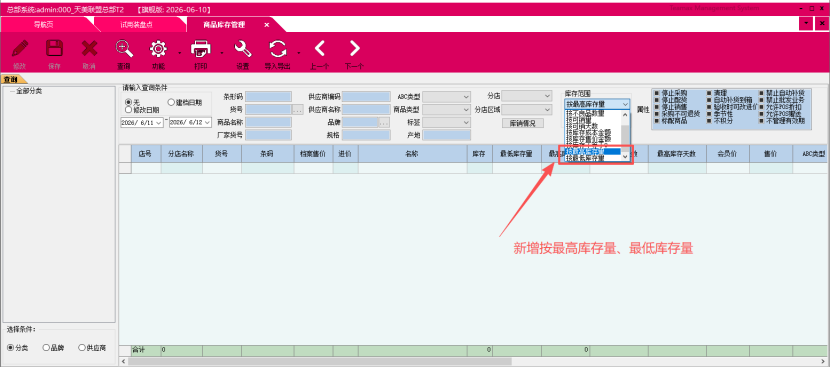Open the ABC类型 dropdown
This screenshot has height=367, width=830.
point(446,96)
